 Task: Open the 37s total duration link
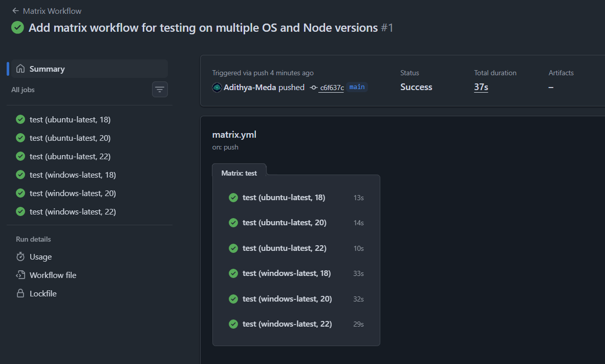click(x=481, y=87)
